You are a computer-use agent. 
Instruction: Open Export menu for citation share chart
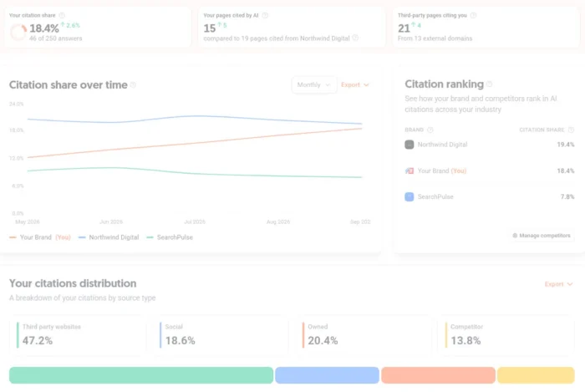(x=355, y=85)
